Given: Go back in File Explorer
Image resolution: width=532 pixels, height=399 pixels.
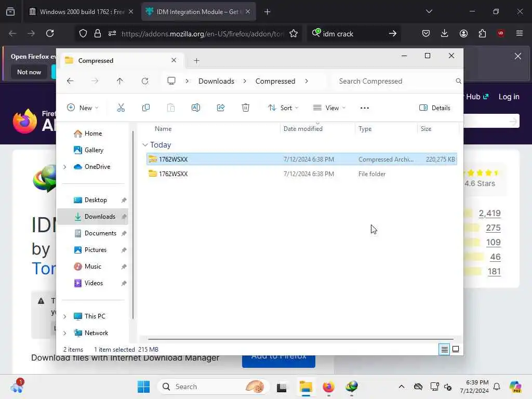Looking at the screenshot, I should point(70,81).
